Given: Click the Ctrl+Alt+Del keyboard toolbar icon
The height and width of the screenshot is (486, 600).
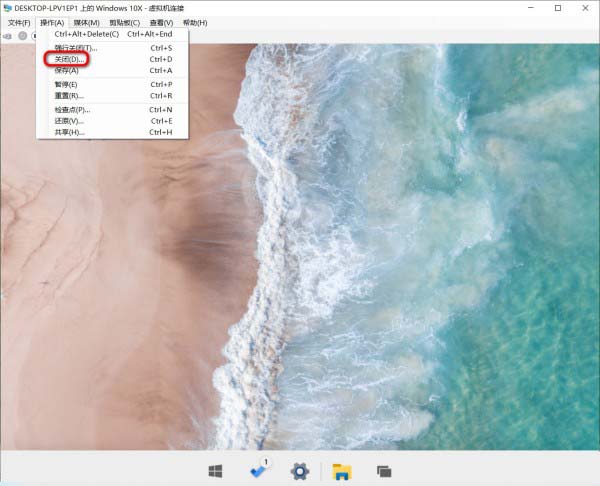Looking at the screenshot, I should pos(7,36).
